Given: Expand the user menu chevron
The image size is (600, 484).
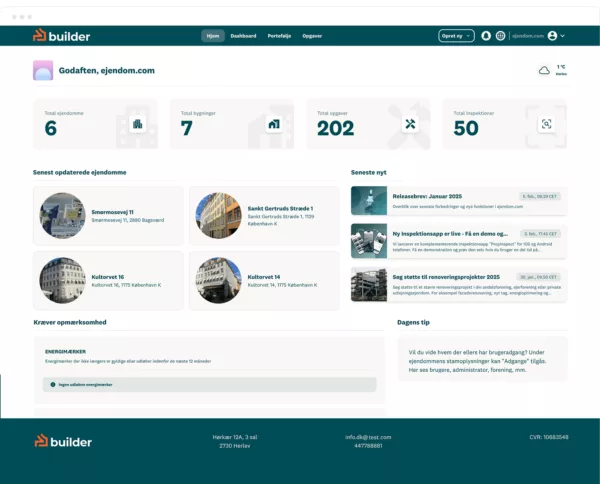Looking at the screenshot, I should pyautogui.click(x=562, y=36).
